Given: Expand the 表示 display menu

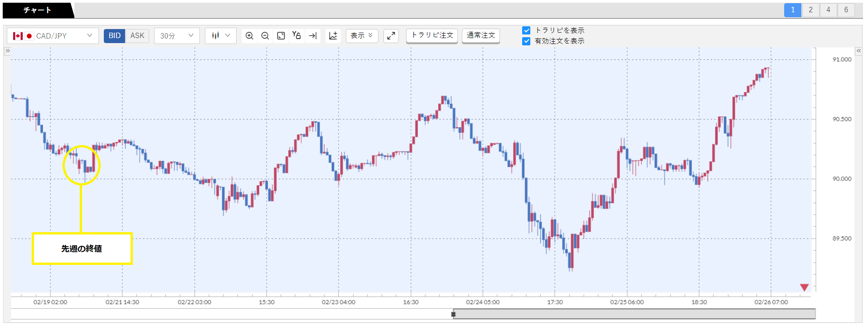Looking at the screenshot, I should pyautogui.click(x=362, y=36).
